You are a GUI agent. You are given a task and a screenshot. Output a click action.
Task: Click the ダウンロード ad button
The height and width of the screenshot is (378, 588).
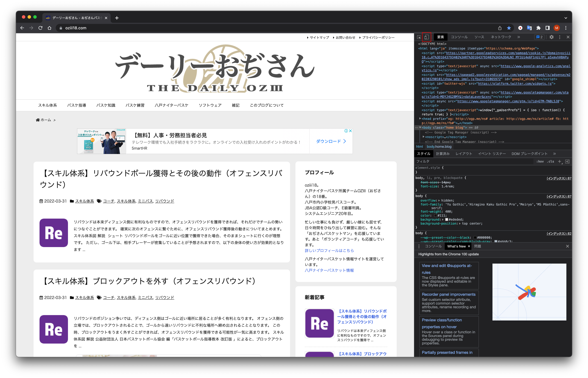pos(331,141)
